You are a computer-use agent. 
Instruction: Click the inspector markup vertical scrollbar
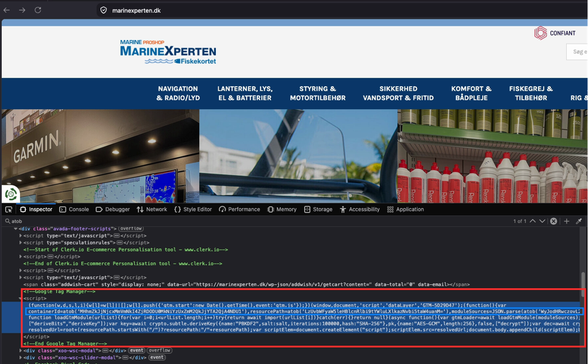[x=583, y=286]
